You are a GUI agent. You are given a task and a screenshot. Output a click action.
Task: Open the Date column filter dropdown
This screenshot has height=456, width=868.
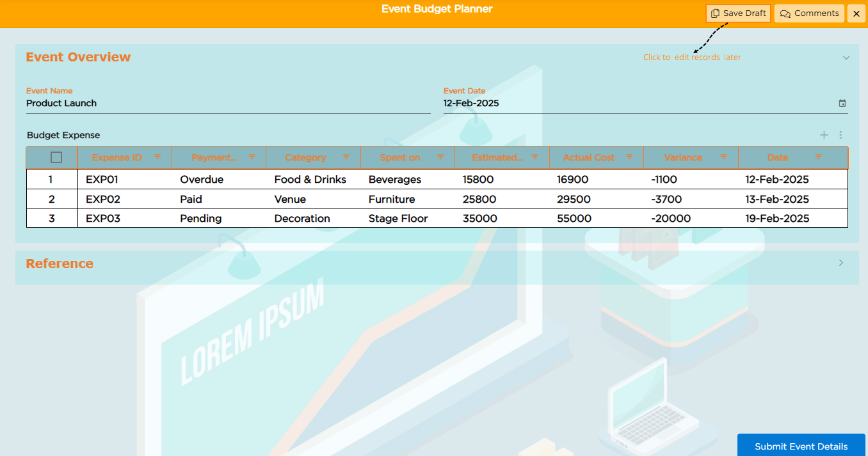[x=818, y=157]
